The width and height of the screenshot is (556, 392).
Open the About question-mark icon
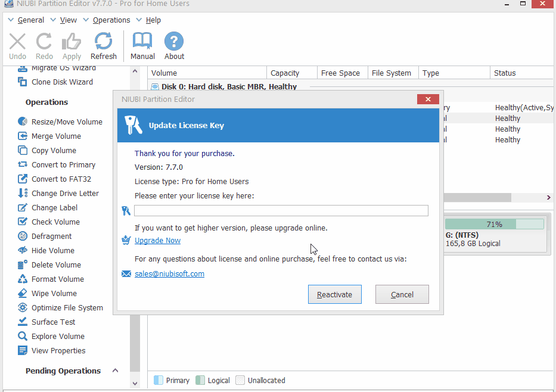pos(174,41)
